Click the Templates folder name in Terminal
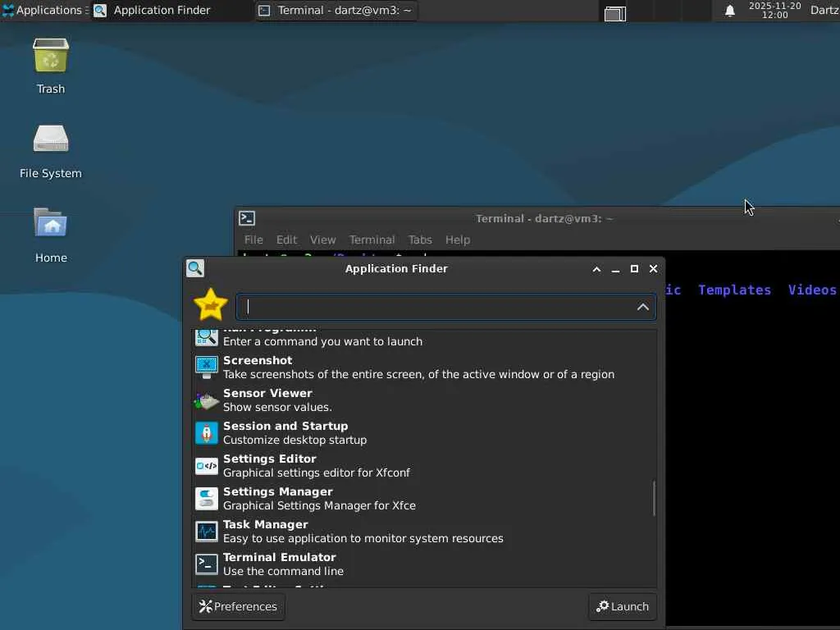 tap(734, 290)
